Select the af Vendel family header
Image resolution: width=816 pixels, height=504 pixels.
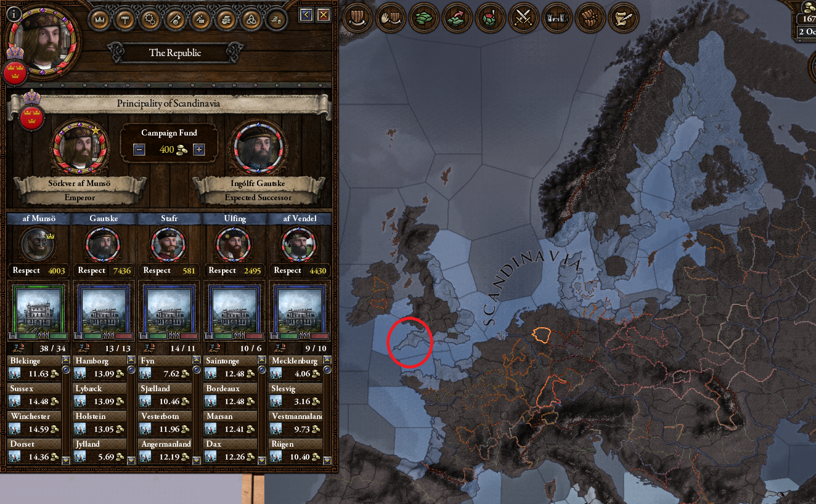coord(300,219)
